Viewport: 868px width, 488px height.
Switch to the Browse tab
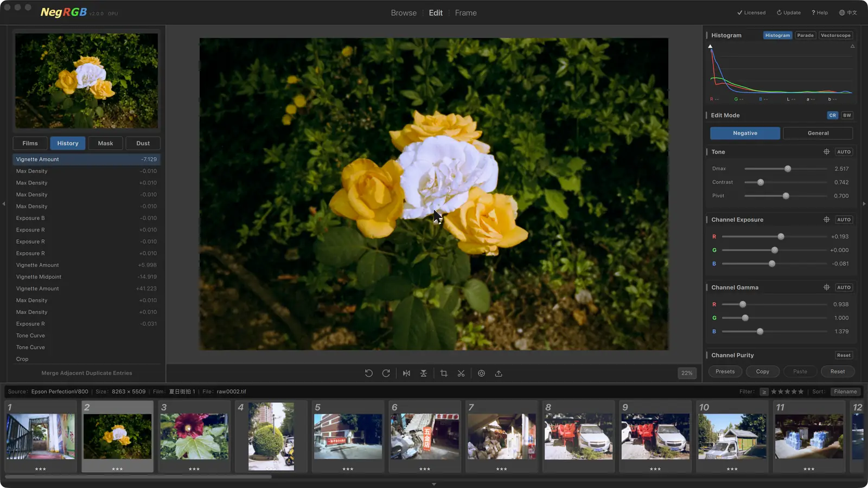(x=404, y=13)
